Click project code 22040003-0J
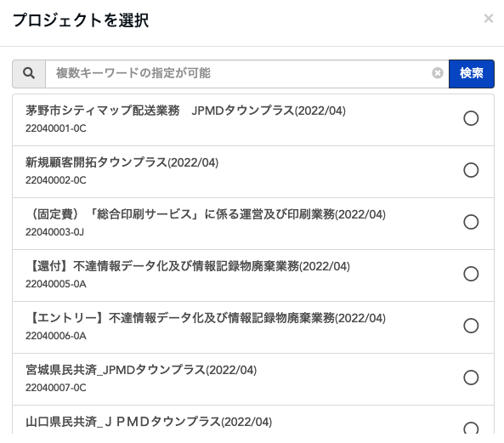Screen dimensions: 504x443 coord(54,232)
